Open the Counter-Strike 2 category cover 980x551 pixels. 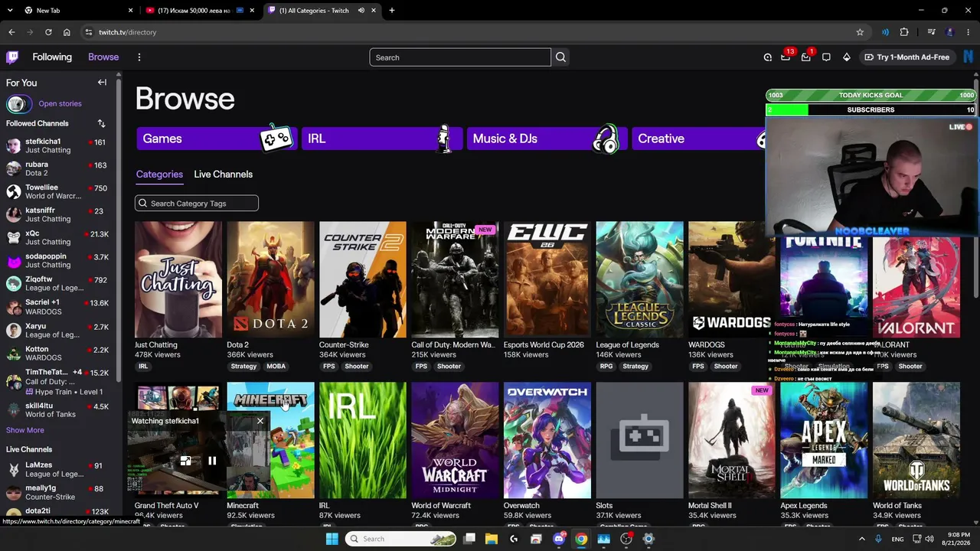coord(363,280)
